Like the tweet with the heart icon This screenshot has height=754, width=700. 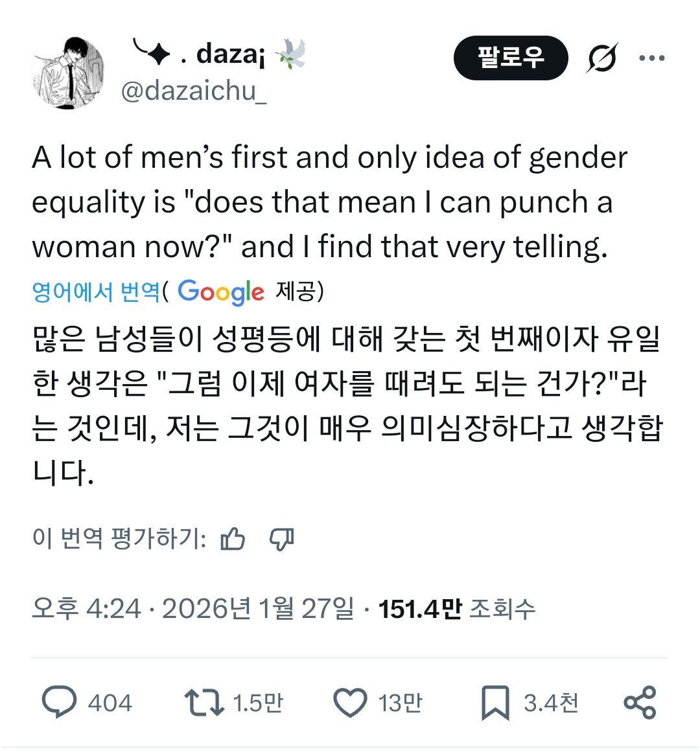[350, 703]
